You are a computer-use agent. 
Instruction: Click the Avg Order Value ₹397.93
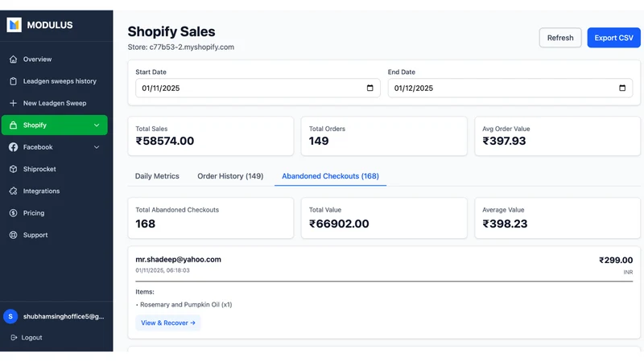[x=504, y=141]
